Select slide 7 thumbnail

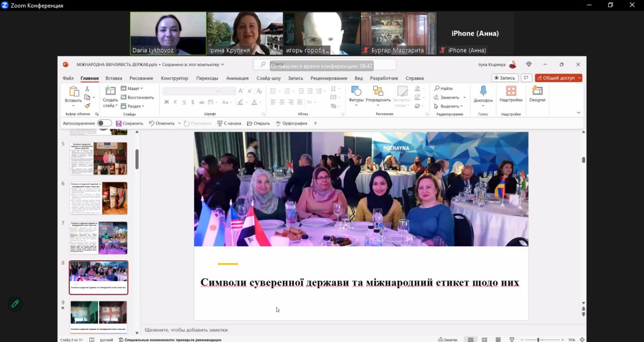99,238
